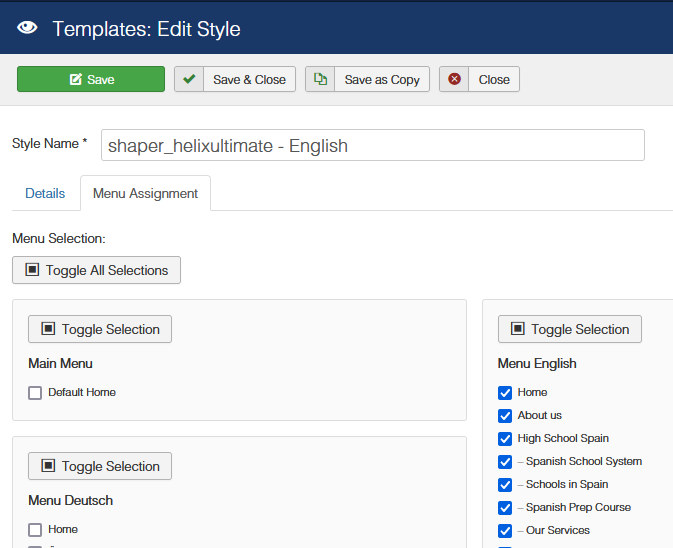Click the copy icon on Save as Copy
This screenshot has width=673, height=548.
(x=320, y=79)
